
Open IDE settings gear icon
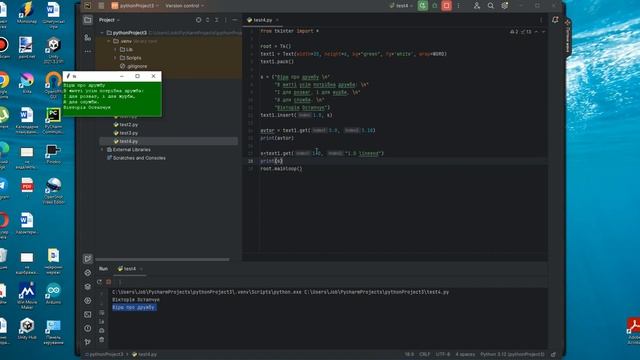click(x=505, y=6)
